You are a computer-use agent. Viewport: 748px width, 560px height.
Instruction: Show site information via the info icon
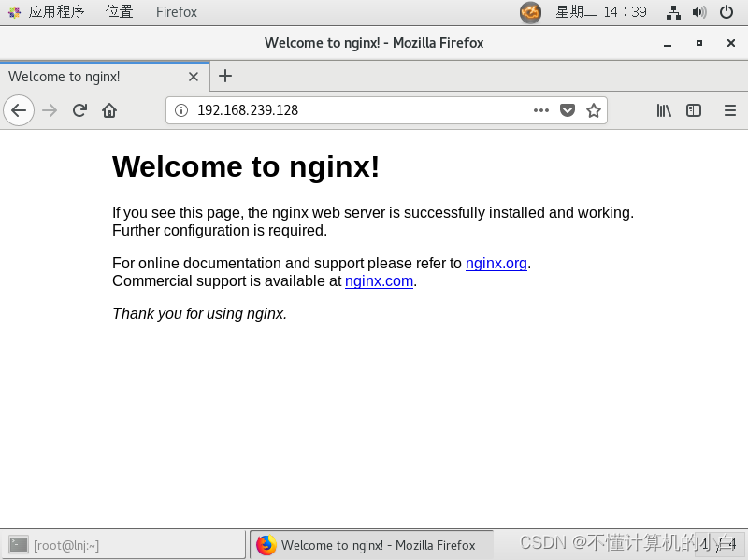(x=181, y=110)
